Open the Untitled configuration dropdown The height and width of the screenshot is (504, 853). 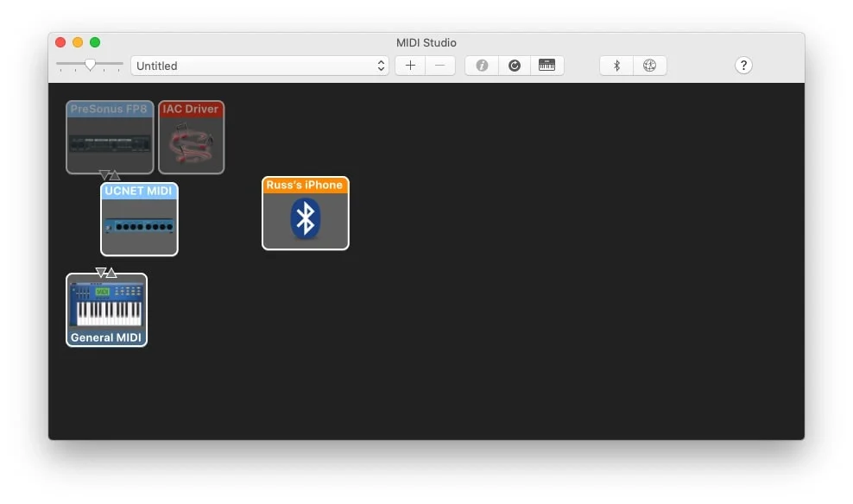point(260,66)
